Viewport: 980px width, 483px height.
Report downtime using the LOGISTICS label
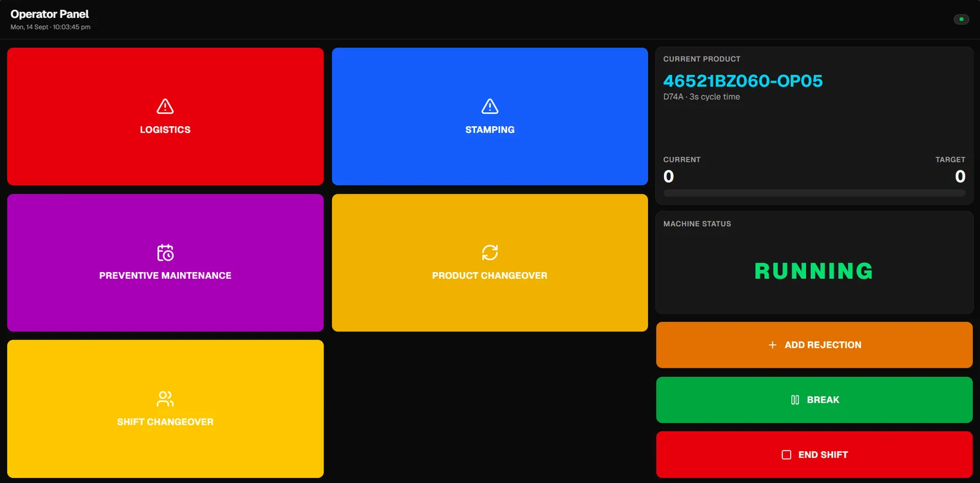(165, 130)
